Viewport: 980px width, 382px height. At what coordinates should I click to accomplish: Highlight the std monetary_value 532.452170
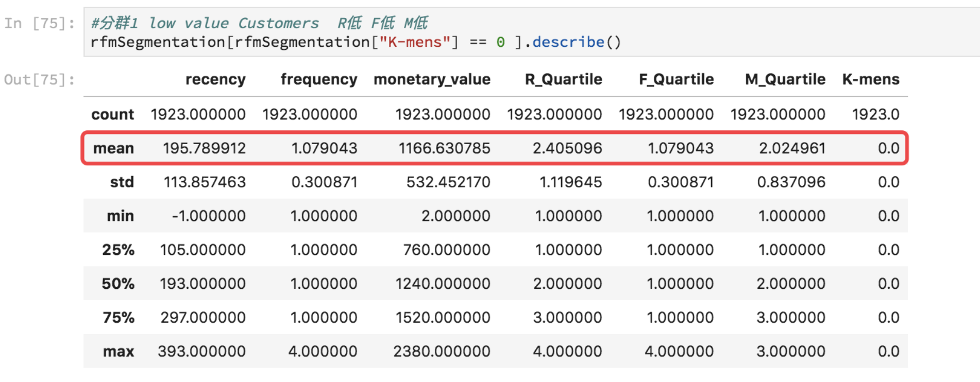pyautogui.click(x=448, y=182)
